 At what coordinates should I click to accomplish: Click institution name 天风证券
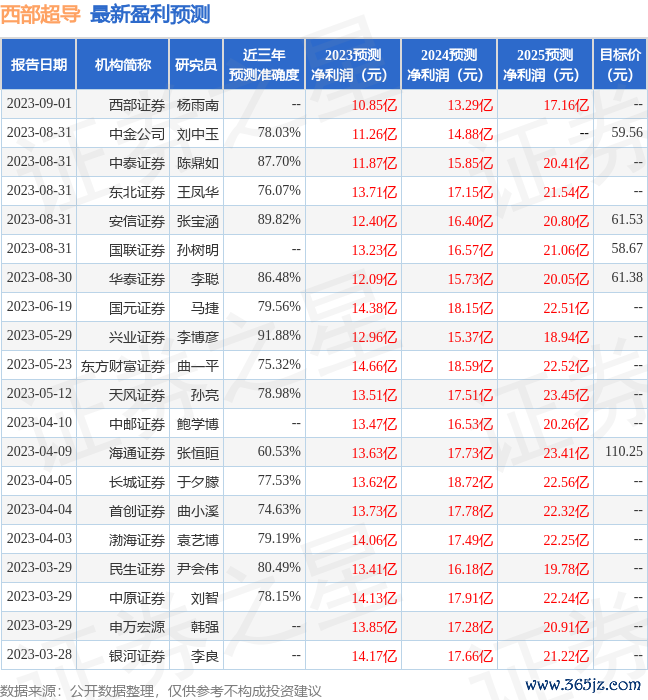coord(137,396)
